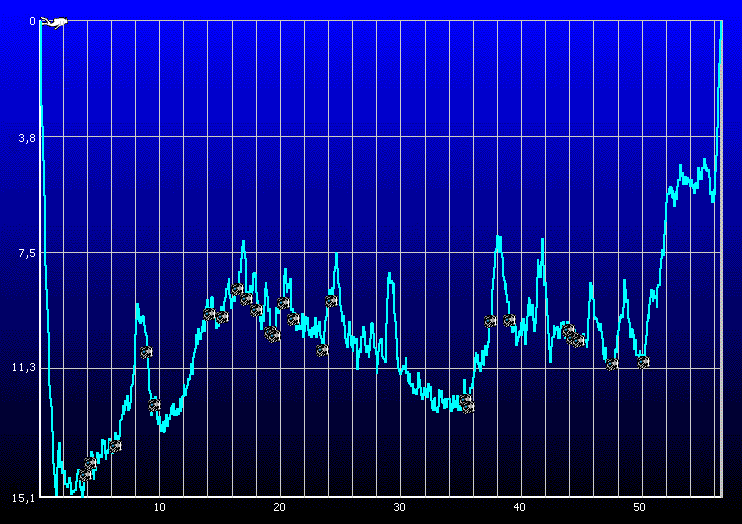
Task: Open the photo marker at minute 18
Action: coord(256,310)
